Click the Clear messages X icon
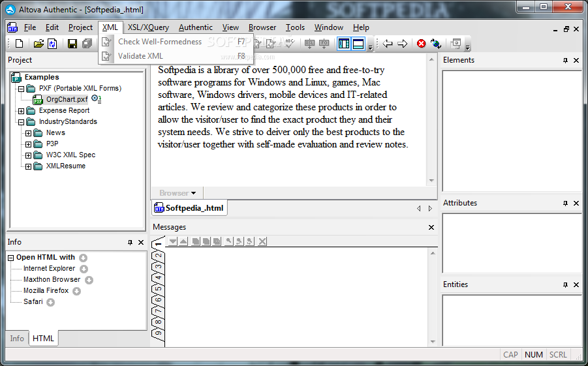This screenshot has width=588, height=366. pyautogui.click(x=262, y=241)
